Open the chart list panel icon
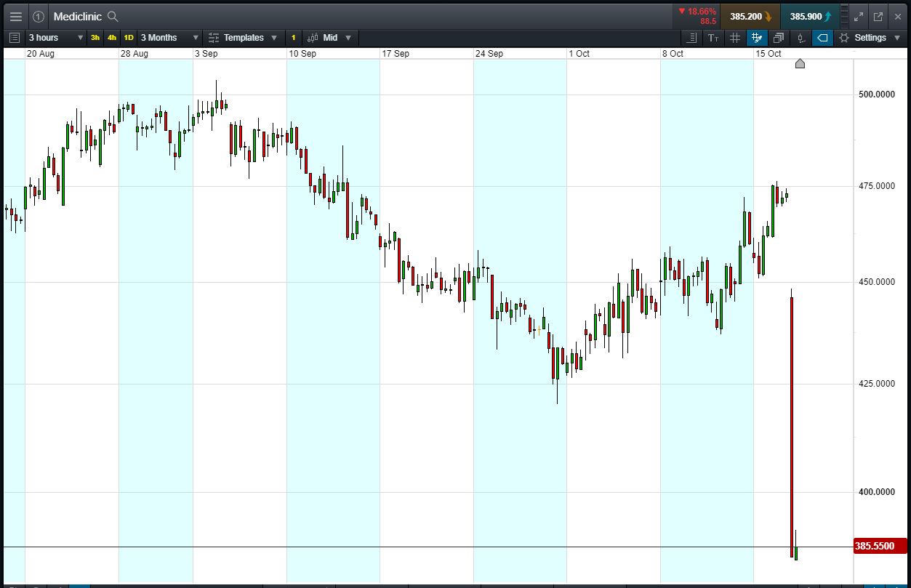Image resolution: width=911 pixels, height=588 pixels. coord(15,37)
